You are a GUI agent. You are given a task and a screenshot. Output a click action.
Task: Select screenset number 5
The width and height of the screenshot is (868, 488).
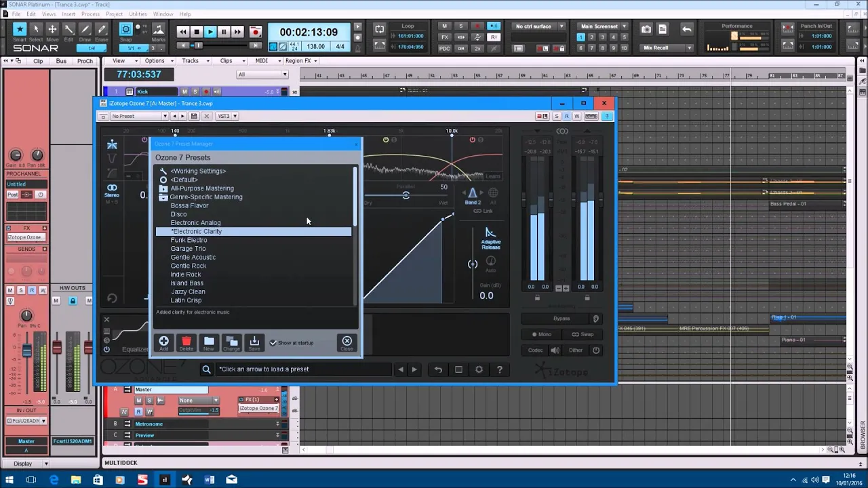(x=625, y=37)
